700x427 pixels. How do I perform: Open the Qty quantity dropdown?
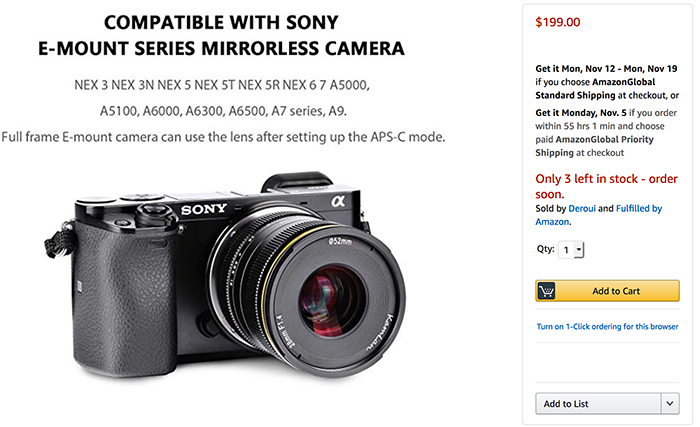pyautogui.click(x=571, y=250)
